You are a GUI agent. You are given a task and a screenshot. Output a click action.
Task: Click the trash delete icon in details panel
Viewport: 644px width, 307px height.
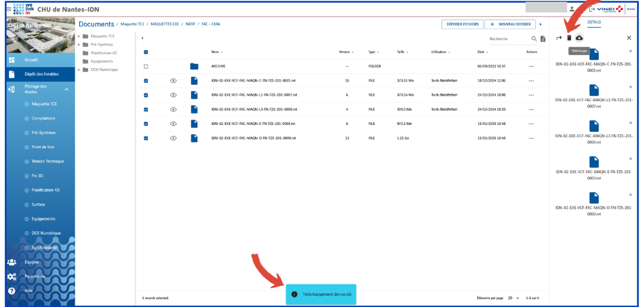[569, 38]
